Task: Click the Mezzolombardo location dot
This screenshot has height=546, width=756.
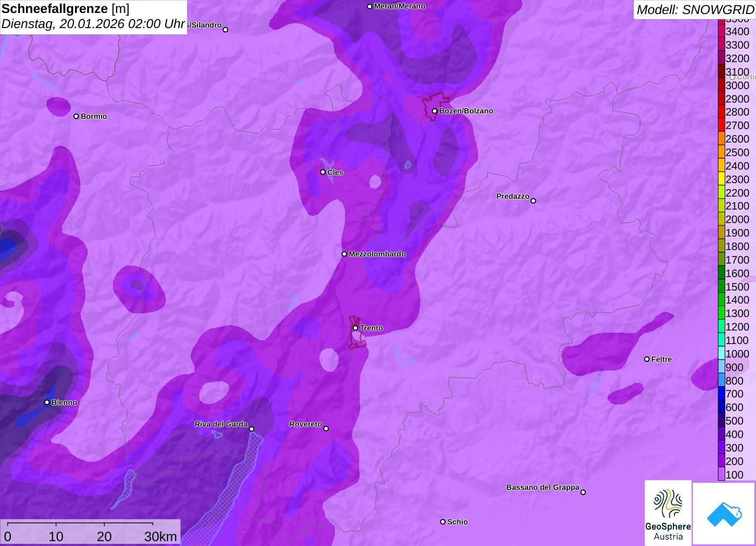Action: coord(344,254)
